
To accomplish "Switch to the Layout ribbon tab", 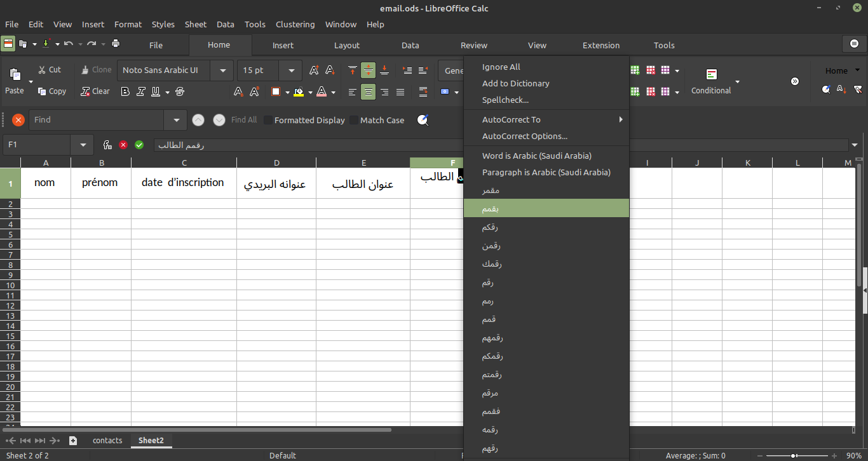I will pyautogui.click(x=347, y=45).
